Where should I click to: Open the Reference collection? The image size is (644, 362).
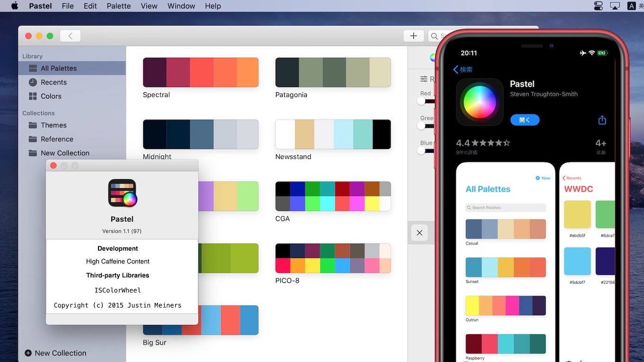pos(72,139)
